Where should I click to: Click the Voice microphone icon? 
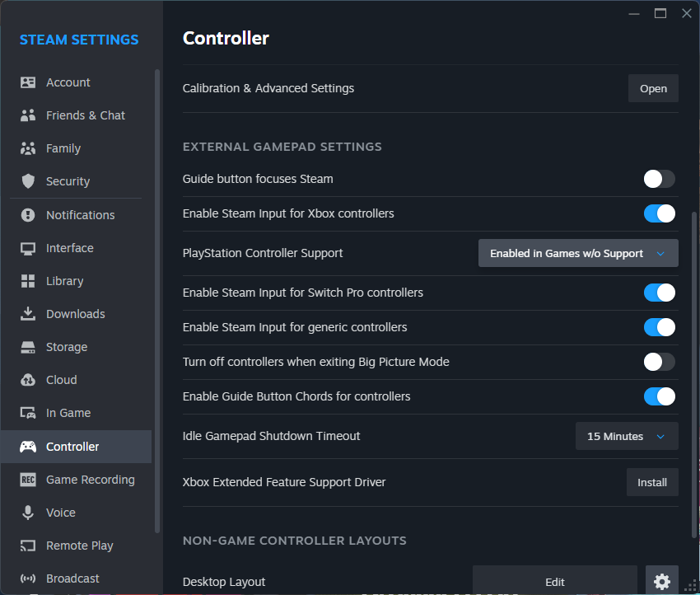pyautogui.click(x=28, y=513)
